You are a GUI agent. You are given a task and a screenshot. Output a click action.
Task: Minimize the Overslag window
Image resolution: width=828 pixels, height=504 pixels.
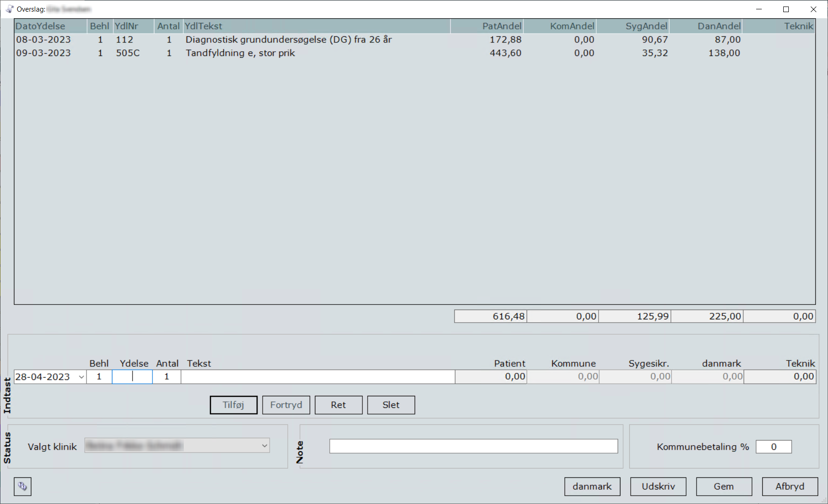click(x=759, y=9)
